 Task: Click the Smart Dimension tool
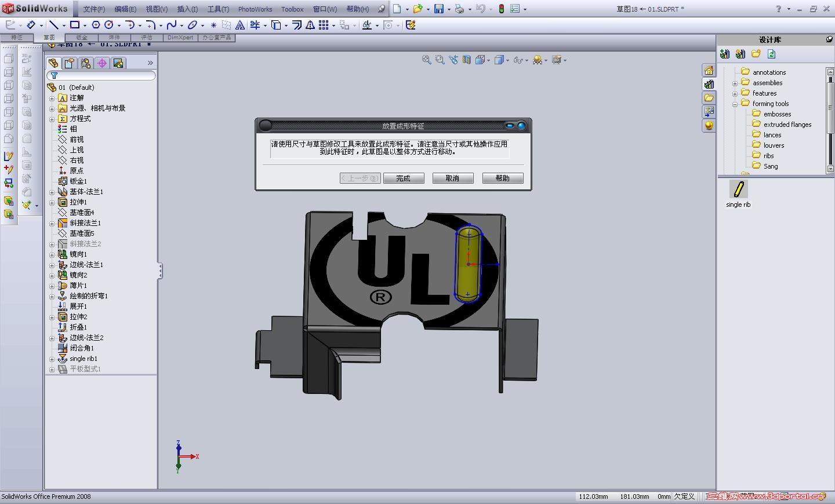point(31,25)
